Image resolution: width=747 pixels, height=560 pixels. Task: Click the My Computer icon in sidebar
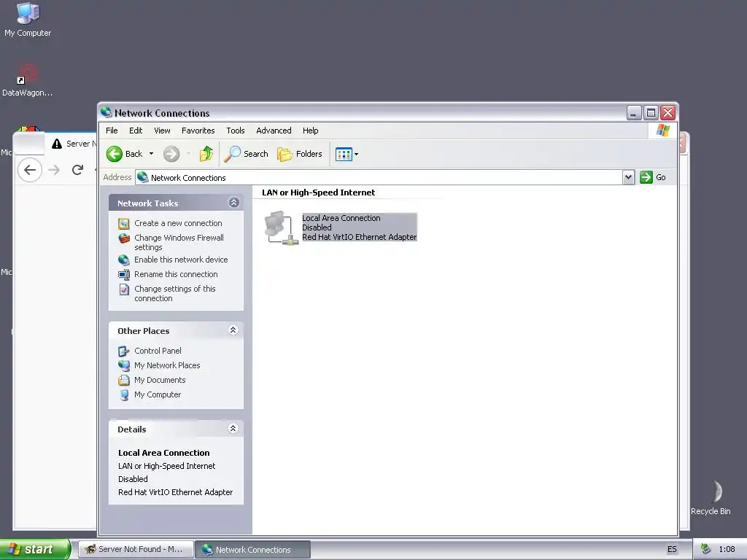pyautogui.click(x=124, y=394)
